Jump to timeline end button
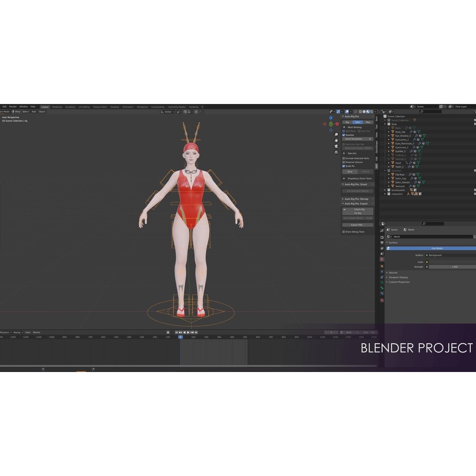 click(196, 332)
